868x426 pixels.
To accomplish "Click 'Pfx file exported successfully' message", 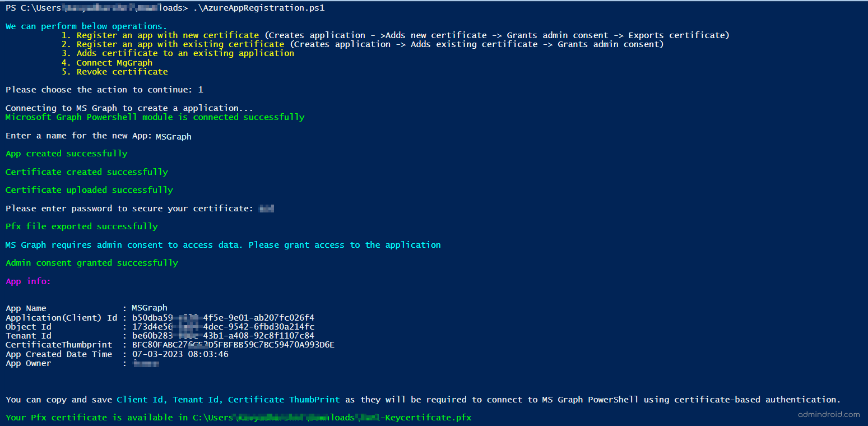I will pyautogui.click(x=82, y=226).
